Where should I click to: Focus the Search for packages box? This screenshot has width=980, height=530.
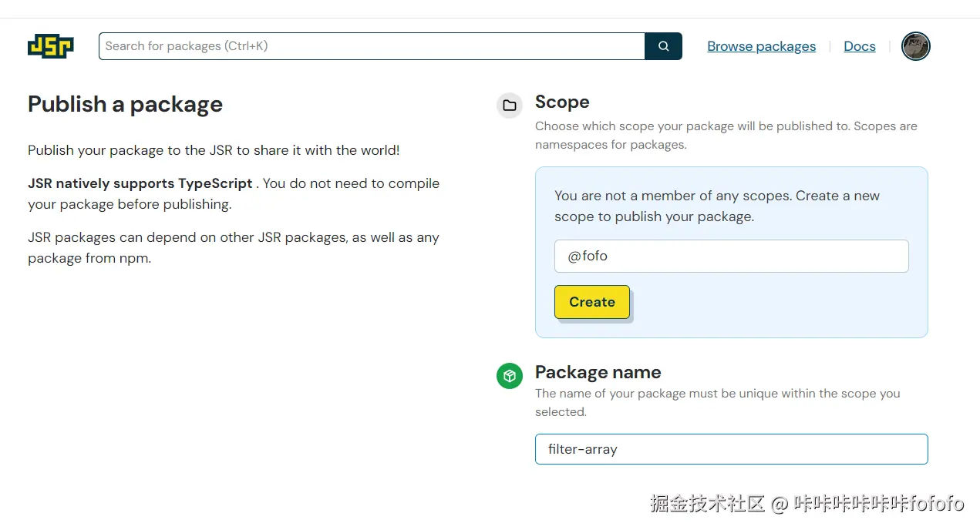click(x=372, y=46)
